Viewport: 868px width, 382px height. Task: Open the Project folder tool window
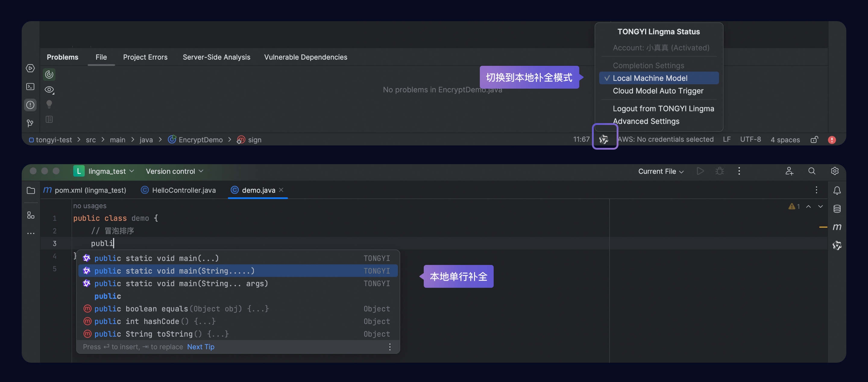31,190
